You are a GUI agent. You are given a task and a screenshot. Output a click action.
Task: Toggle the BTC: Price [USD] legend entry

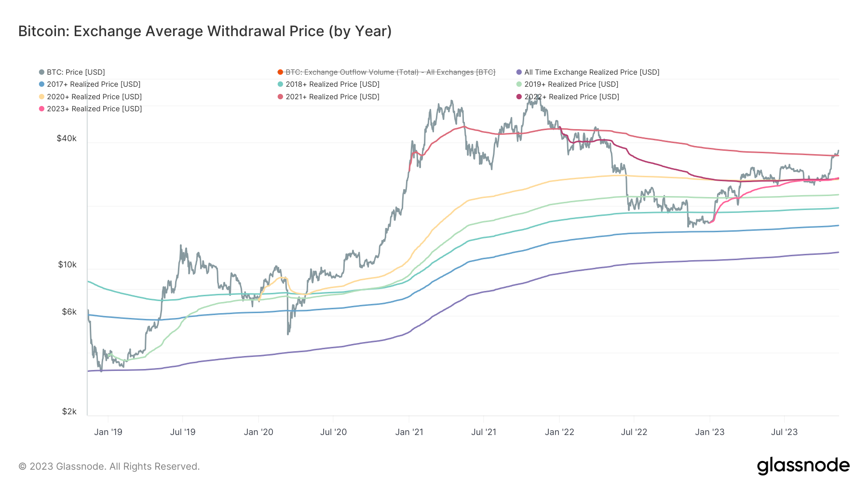click(76, 72)
